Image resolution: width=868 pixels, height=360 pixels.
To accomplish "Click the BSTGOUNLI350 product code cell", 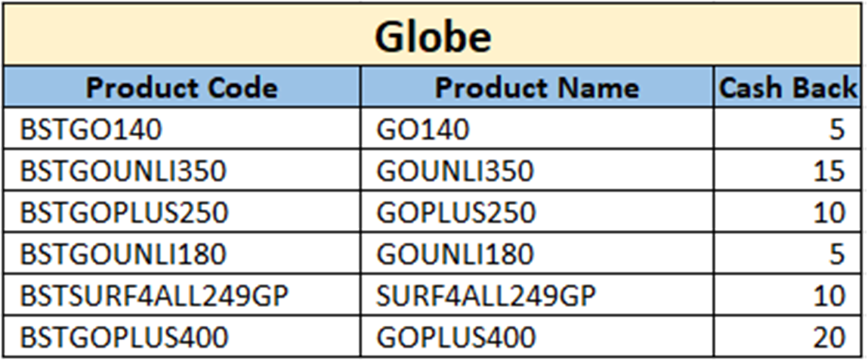I will pos(123,172).
